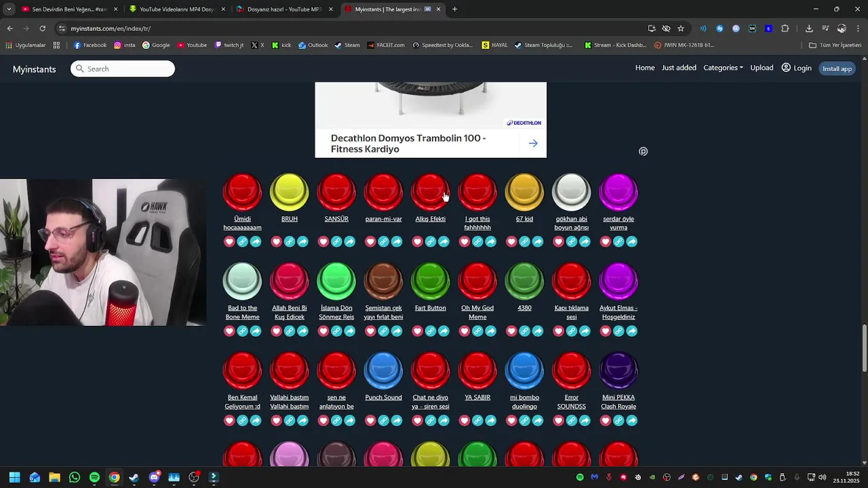Open Upload in site navigation
This screenshot has height=488, width=868.
762,68
